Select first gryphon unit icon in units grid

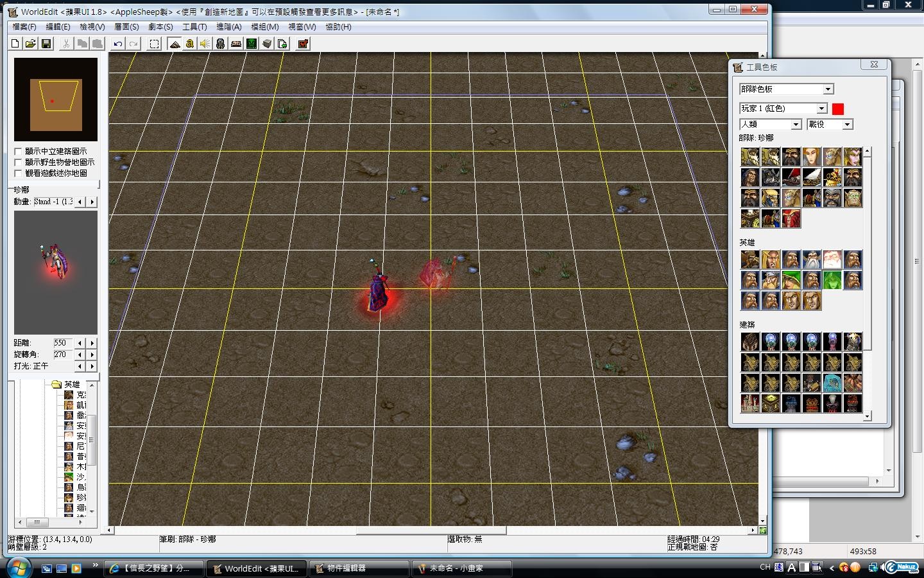pos(750,157)
